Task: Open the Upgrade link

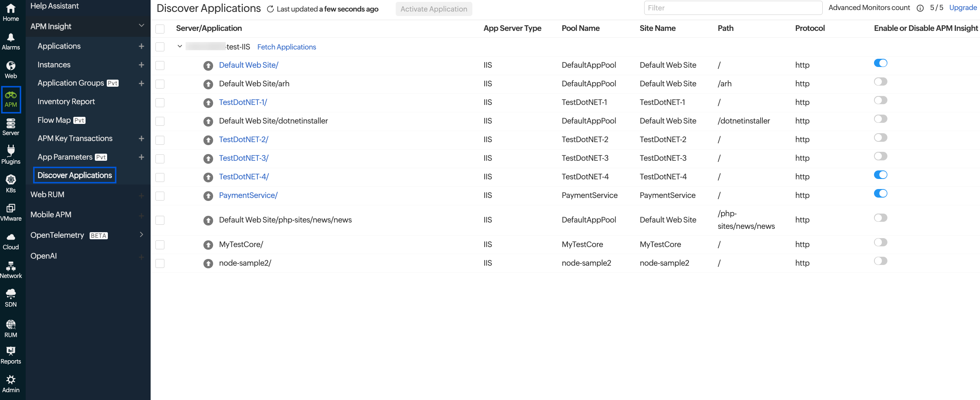Action: pos(962,7)
